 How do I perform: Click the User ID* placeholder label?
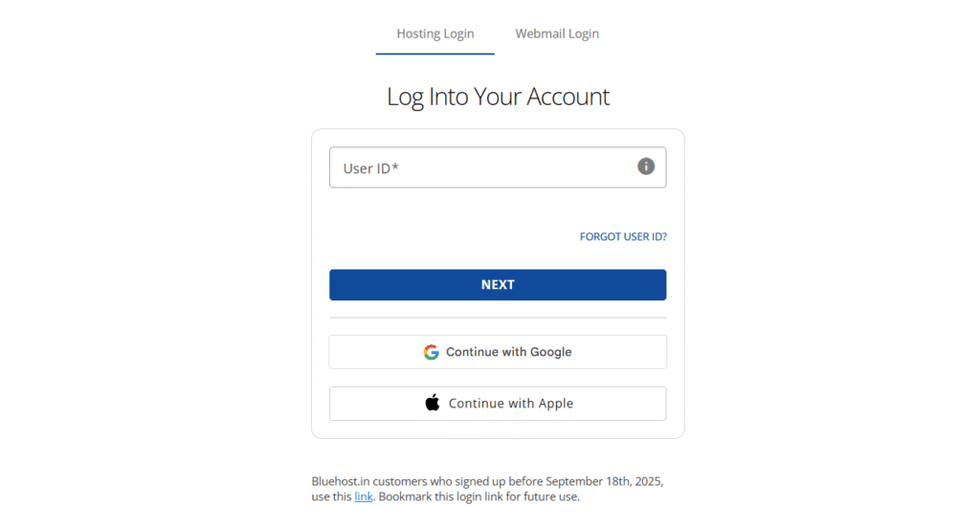[x=370, y=168]
